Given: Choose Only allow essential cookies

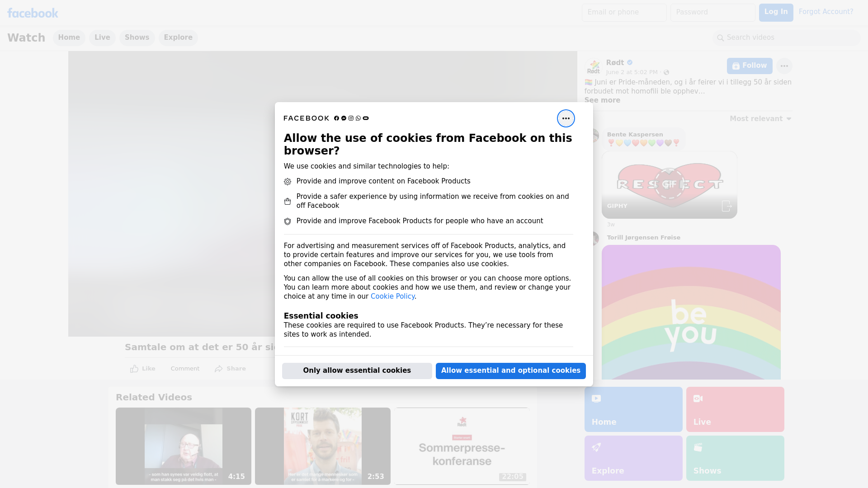Looking at the screenshot, I should 357,371.
